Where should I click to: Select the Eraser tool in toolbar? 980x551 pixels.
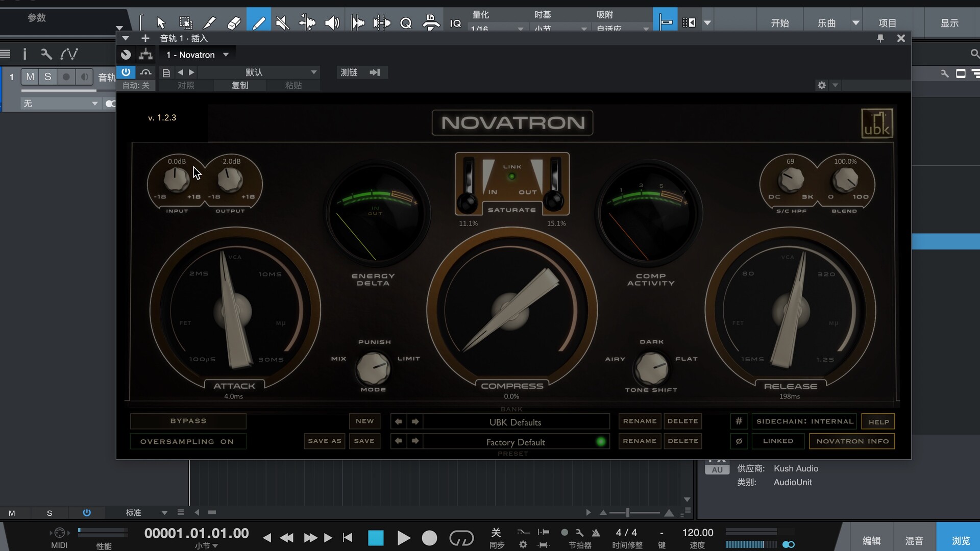pos(234,23)
